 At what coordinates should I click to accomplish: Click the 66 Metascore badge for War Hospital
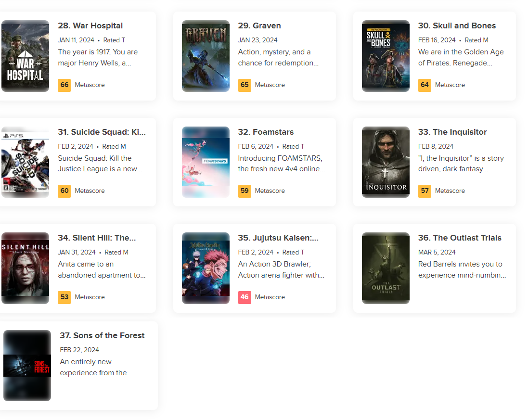point(64,85)
